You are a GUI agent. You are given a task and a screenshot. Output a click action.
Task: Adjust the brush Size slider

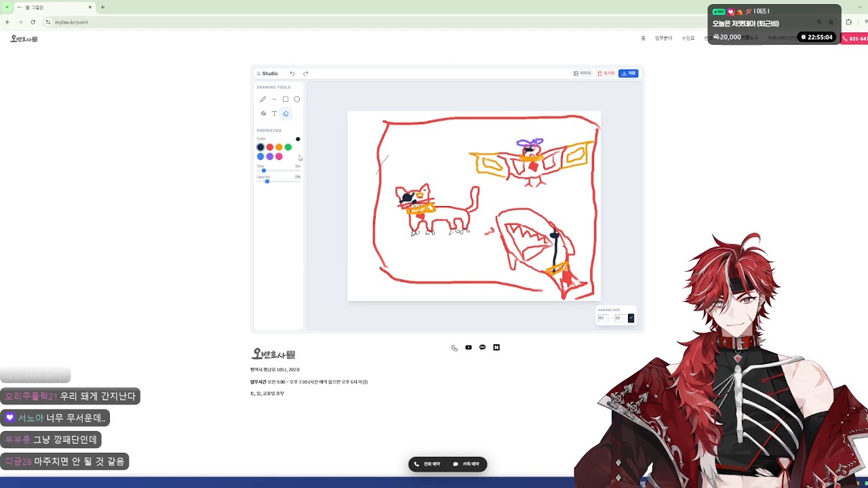(x=279, y=170)
